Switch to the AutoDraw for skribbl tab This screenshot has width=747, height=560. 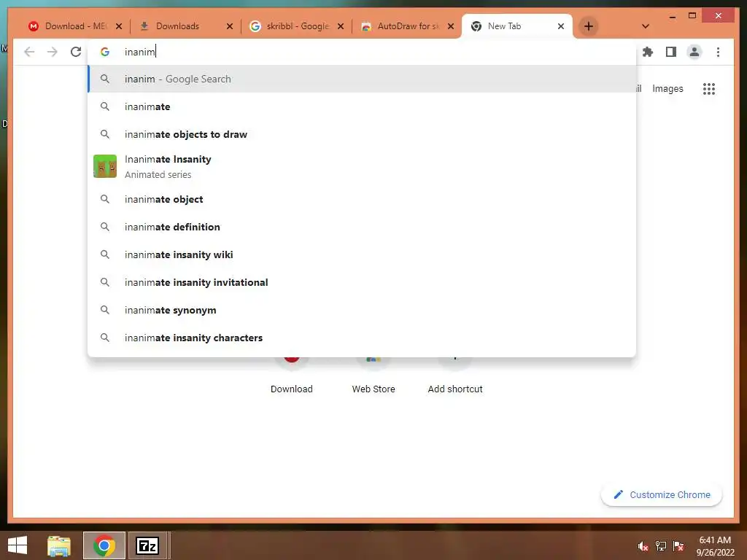(408, 26)
